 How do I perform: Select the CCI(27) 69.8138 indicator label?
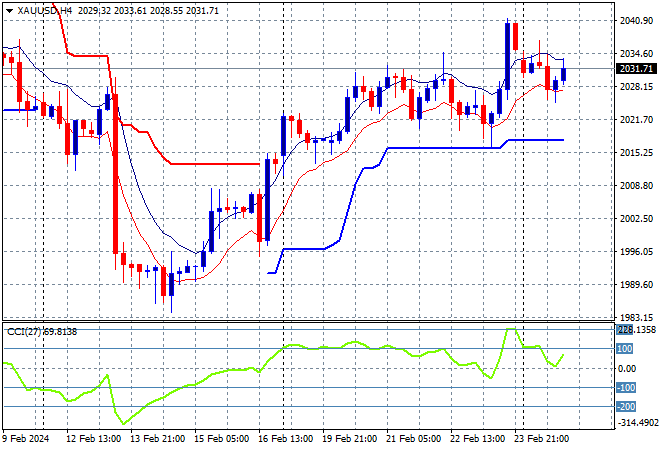[42, 332]
